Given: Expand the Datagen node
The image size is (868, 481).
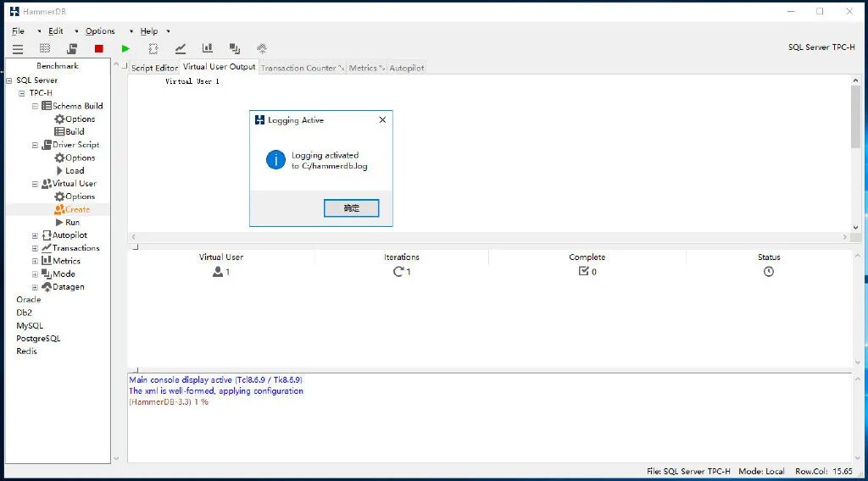Looking at the screenshot, I should [x=35, y=287].
